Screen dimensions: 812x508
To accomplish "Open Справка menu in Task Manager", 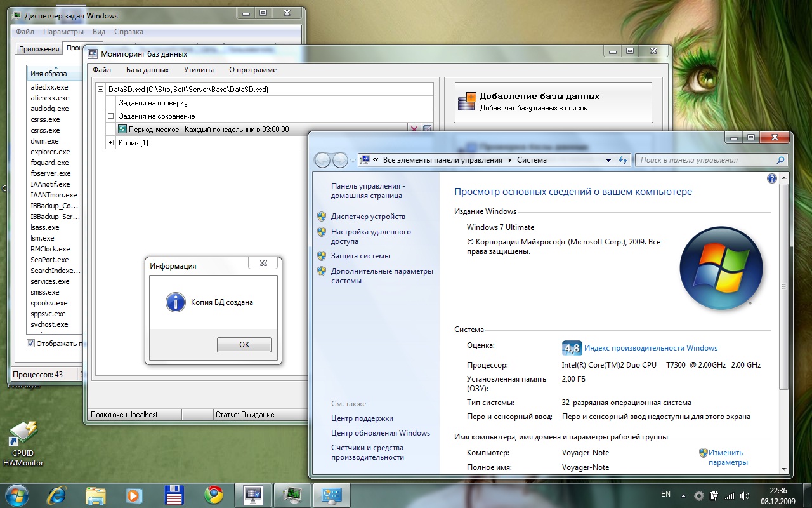I will [129, 32].
